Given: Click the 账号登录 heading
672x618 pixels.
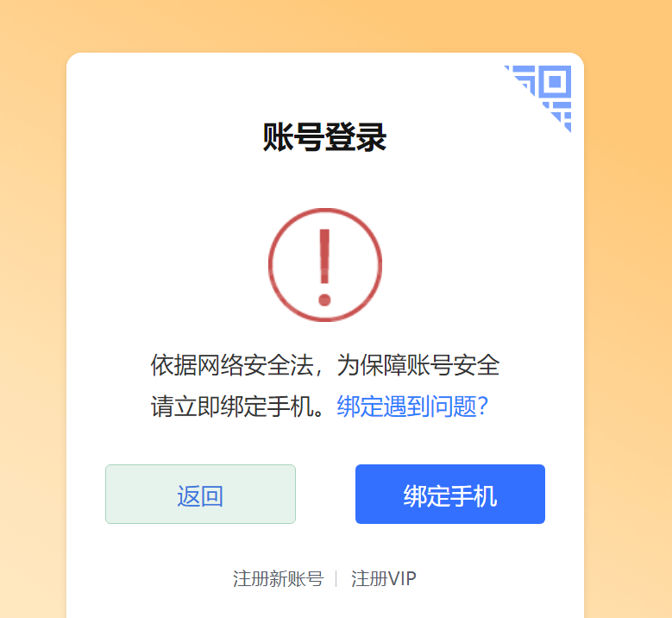Looking at the screenshot, I should tap(325, 137).
